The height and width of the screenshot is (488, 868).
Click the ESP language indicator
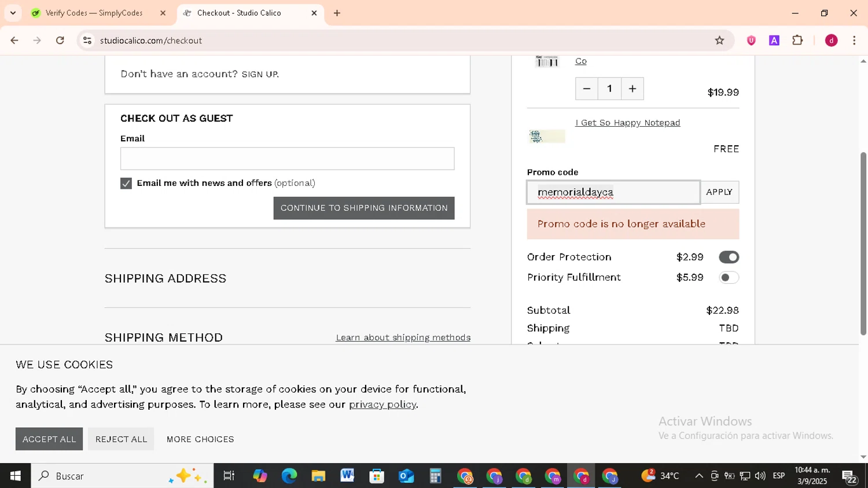[779, 476]
